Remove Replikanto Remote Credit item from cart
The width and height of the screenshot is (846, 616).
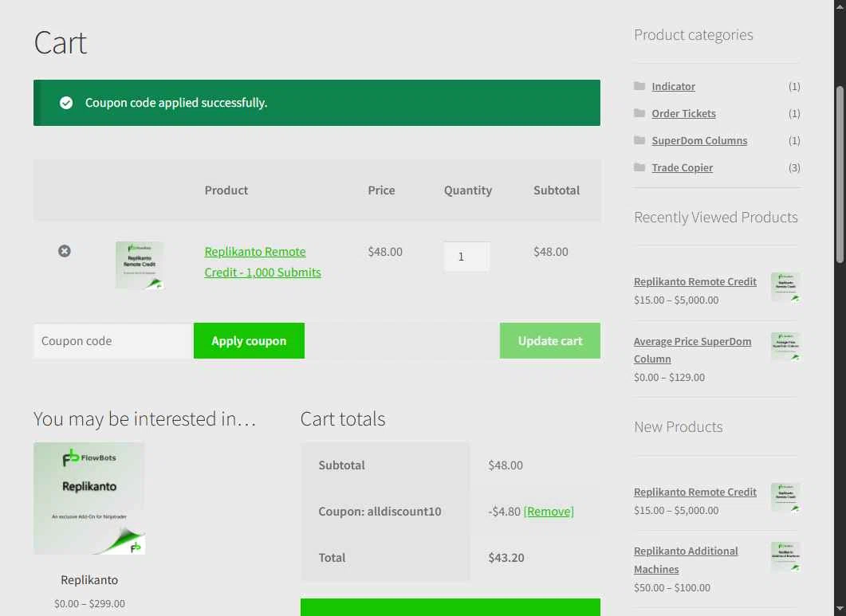point(65,251)
